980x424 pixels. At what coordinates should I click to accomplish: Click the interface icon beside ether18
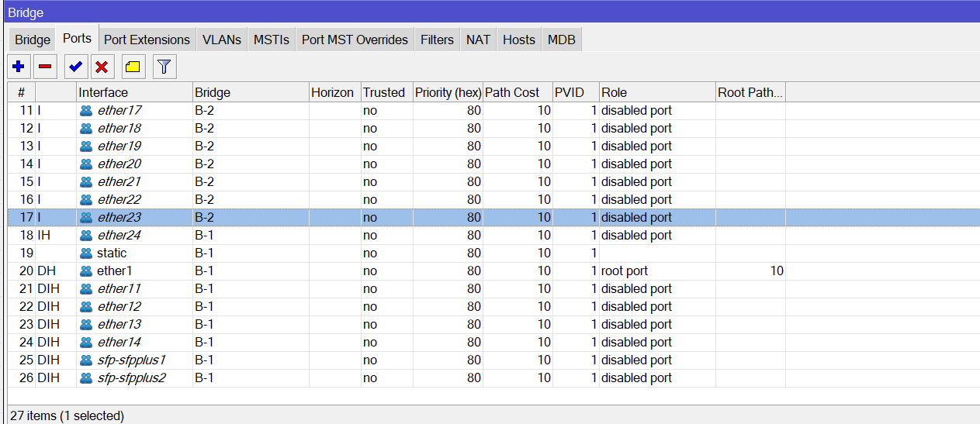(86, 129)
